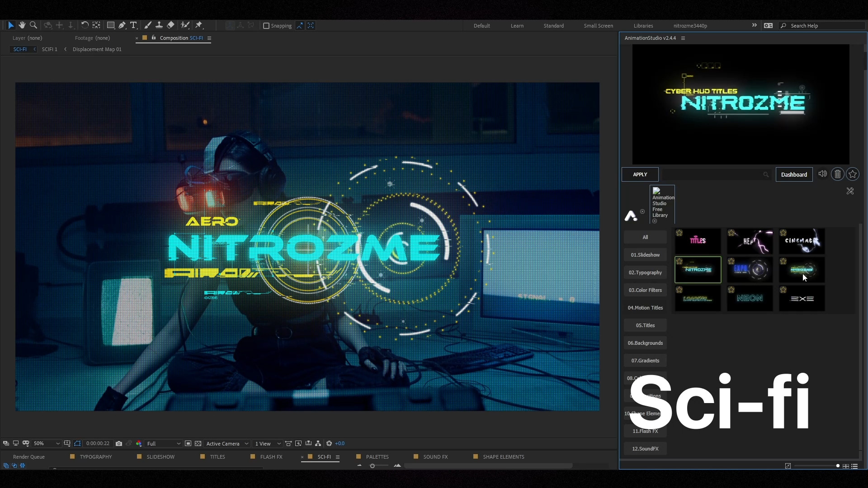Switch to the Small Screen workspace
Viewport: 868px width, 488px height.
tap(598, 26)
